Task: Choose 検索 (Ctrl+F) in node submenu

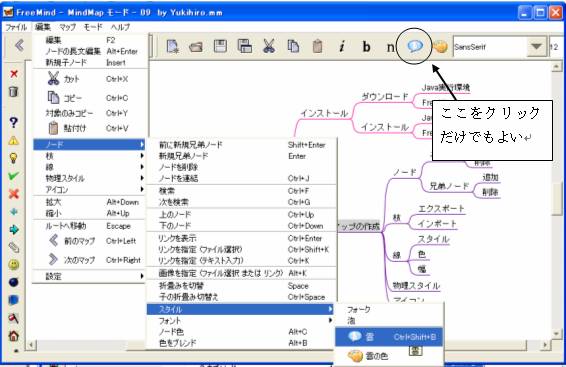Action: coord(240,191)
